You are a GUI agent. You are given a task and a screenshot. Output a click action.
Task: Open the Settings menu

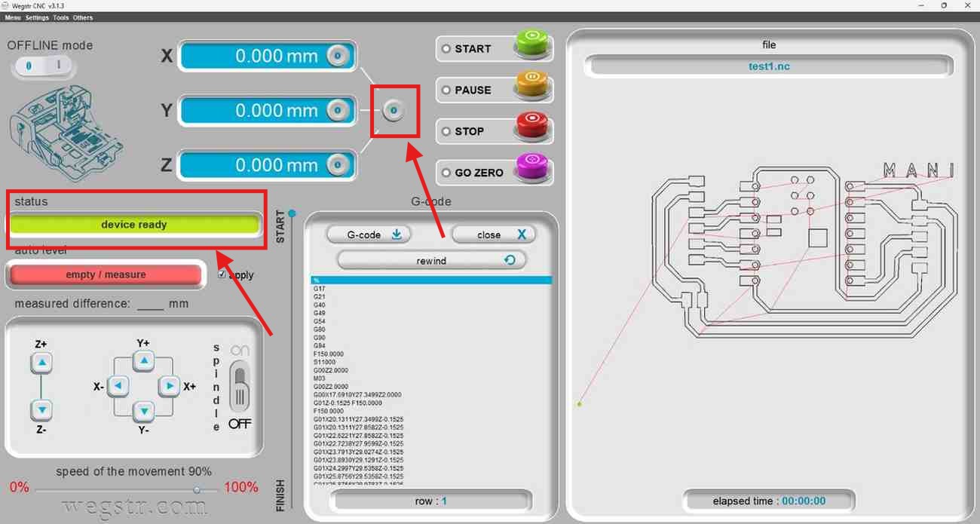tap(37, 17)
